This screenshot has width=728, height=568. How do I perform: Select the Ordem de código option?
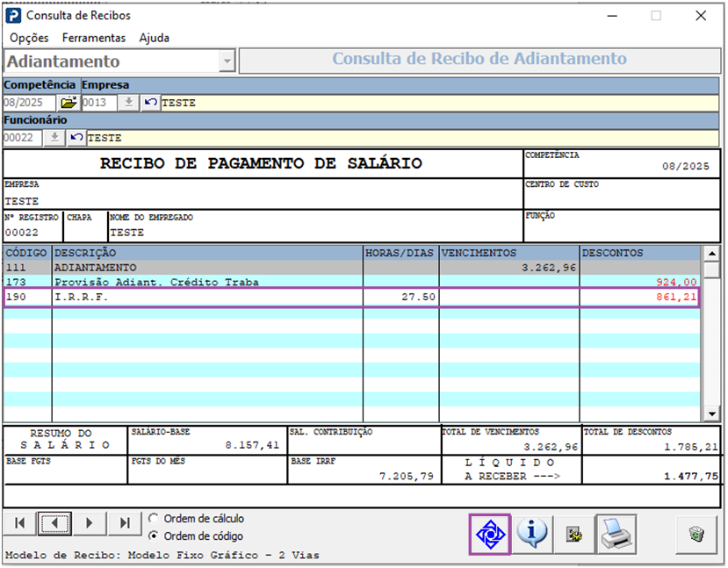click(x=155, y=536)
